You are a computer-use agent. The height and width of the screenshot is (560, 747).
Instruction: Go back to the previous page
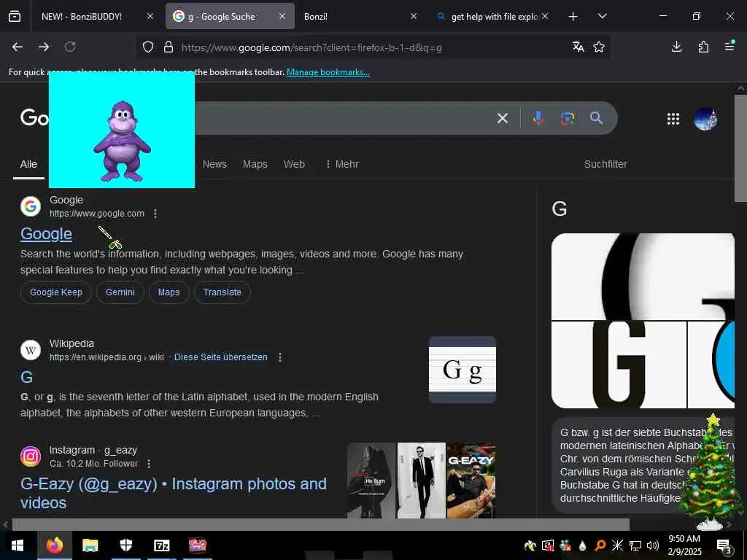18,47
